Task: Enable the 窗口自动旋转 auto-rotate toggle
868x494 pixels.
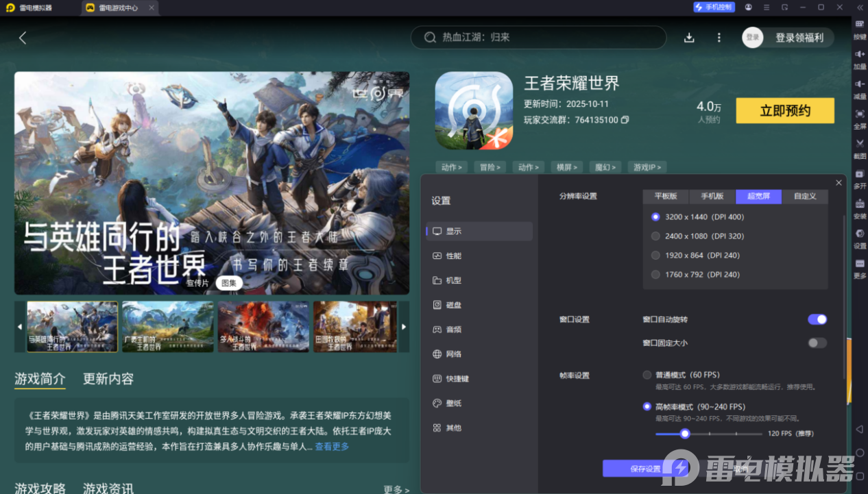Action: (817, 319)
